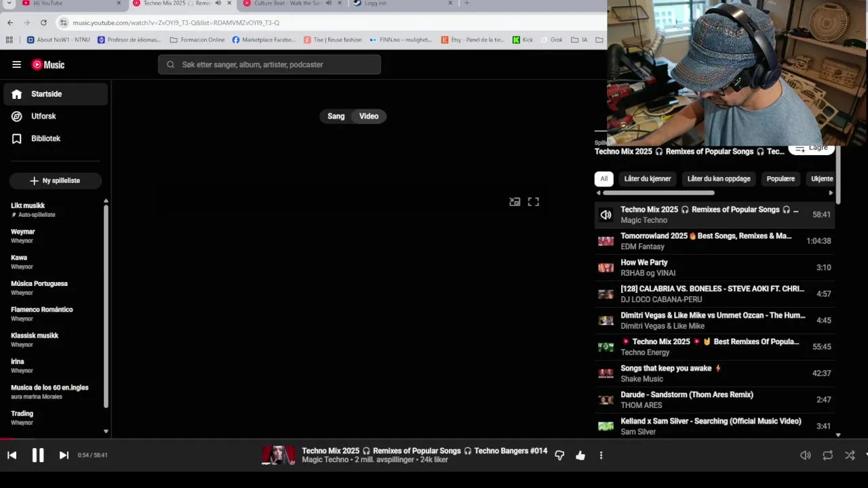This screenshot has height=488, width=868.
Task: Select Låter du kan oppdage filter chip
Action: [719, 179]
